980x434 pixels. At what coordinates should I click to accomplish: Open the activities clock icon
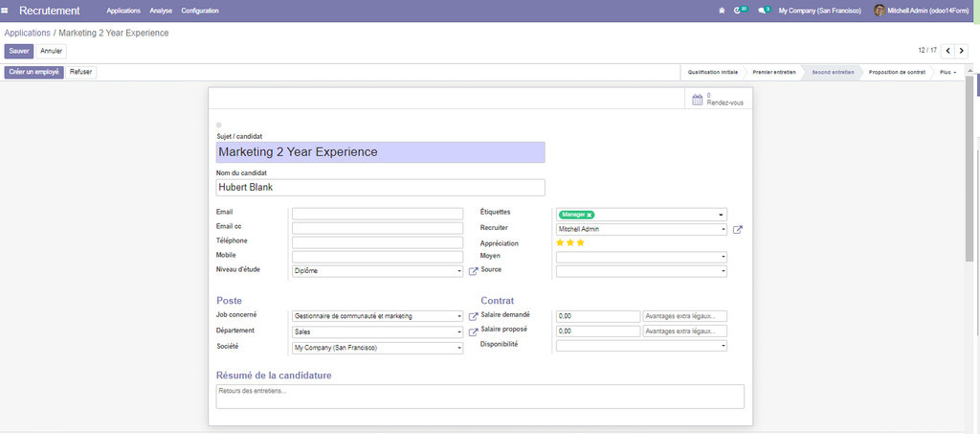tap(738, 11)
